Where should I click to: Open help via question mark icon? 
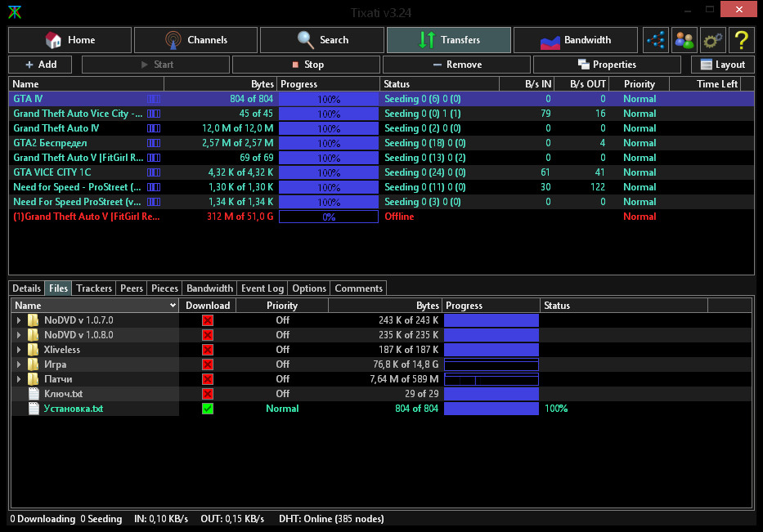coord(741,40)
